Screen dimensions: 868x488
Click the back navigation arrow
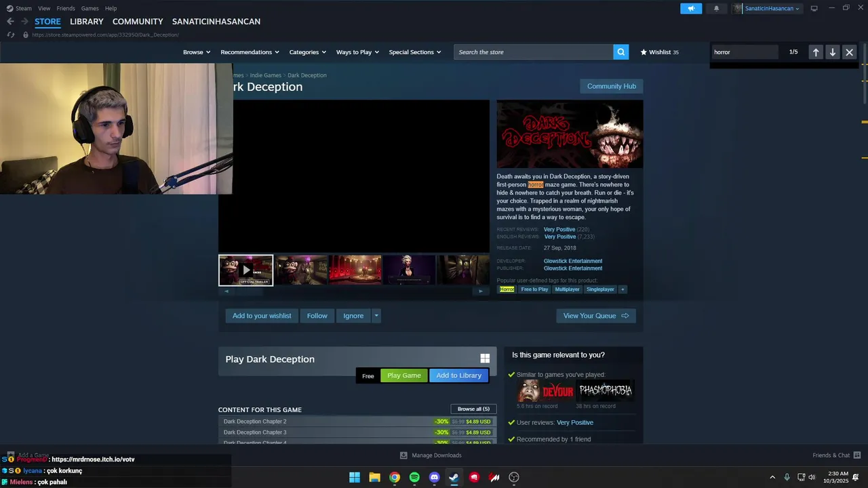[10, 22]
